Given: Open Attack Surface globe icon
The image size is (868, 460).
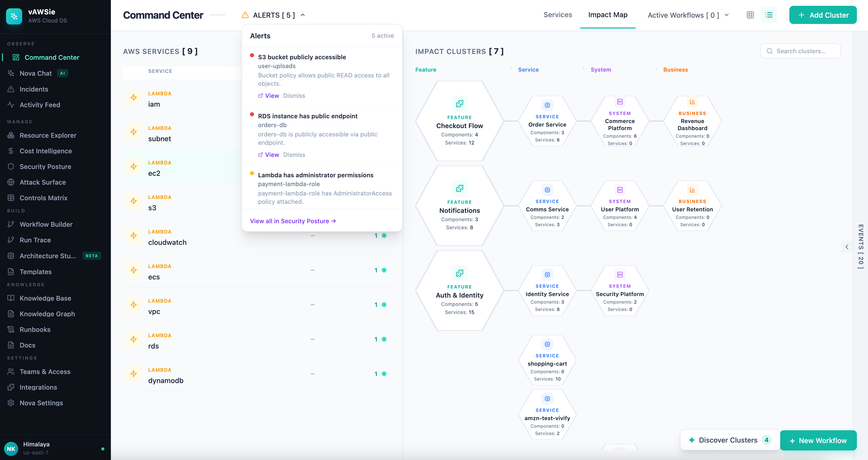Looking at the screenshot, I should point(11,182).
